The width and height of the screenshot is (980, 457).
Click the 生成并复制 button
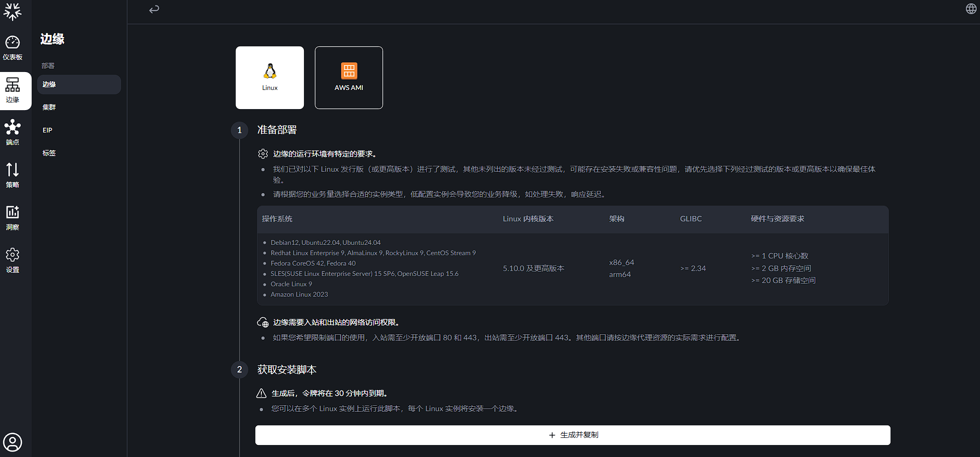(572, 435)
